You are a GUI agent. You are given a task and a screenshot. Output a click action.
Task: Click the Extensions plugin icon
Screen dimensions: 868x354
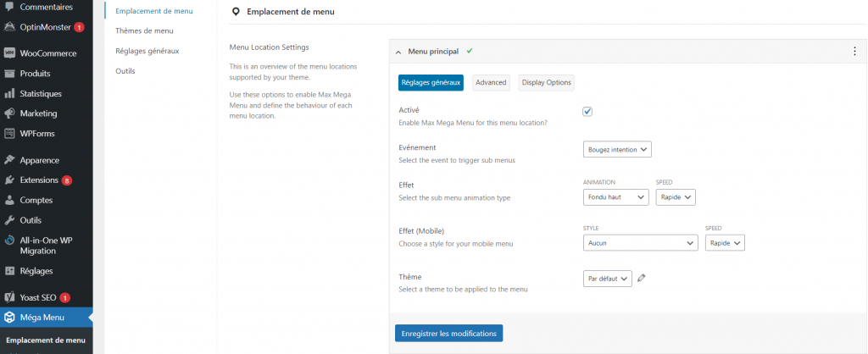click(x=9, y=180)
